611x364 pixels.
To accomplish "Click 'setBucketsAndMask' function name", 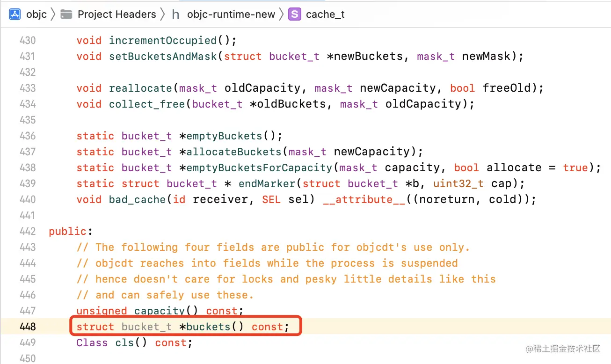I will pyautogui.click(x=163, y=57).
